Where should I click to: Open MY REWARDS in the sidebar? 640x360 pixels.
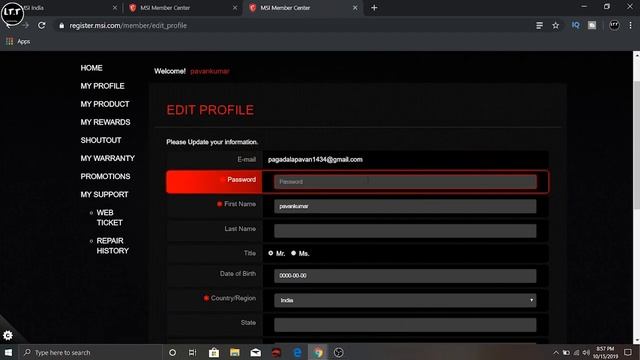(x=105, y=122)
